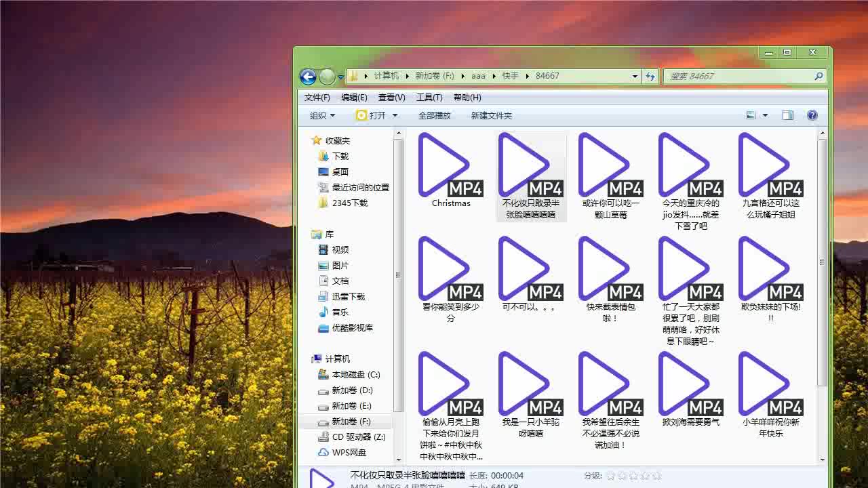Select the 快来截表情包啦 video file
Viewport: 868px width, 488px height.
click(610, 279)
